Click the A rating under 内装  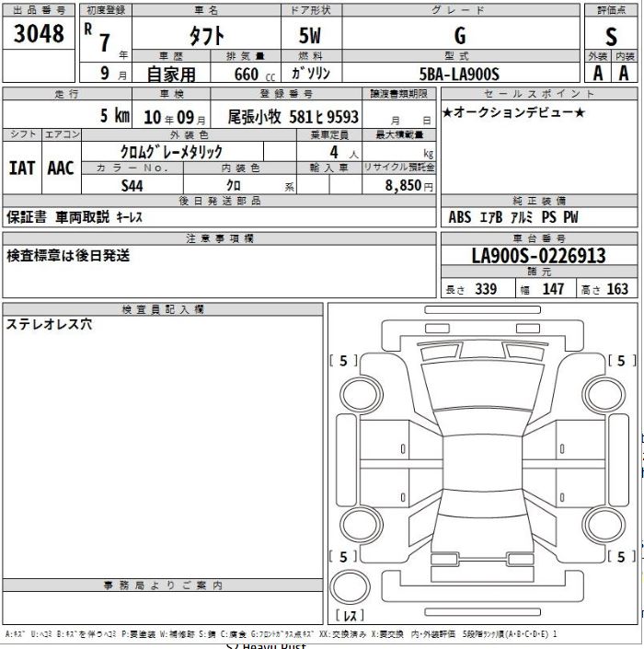624,74
